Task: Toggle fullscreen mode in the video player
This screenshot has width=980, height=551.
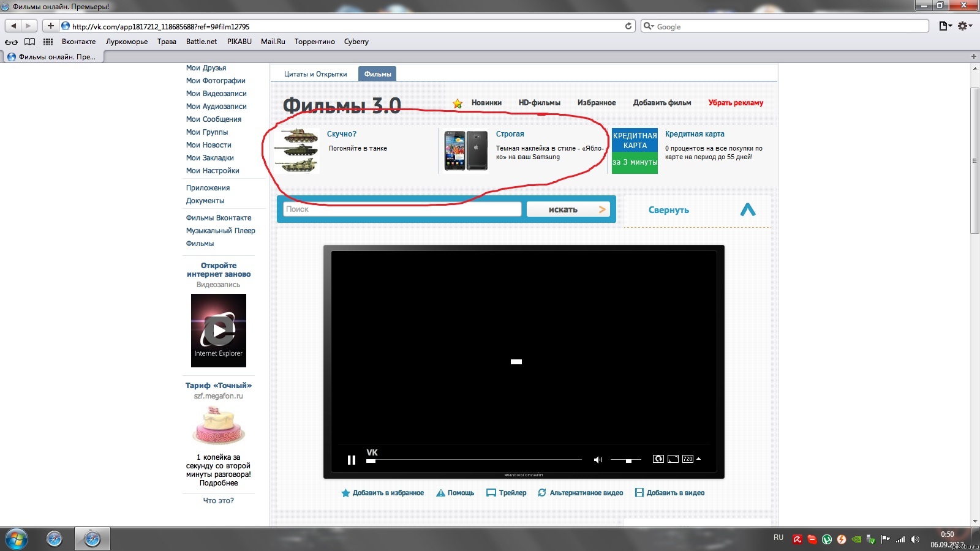Action: 673,459
